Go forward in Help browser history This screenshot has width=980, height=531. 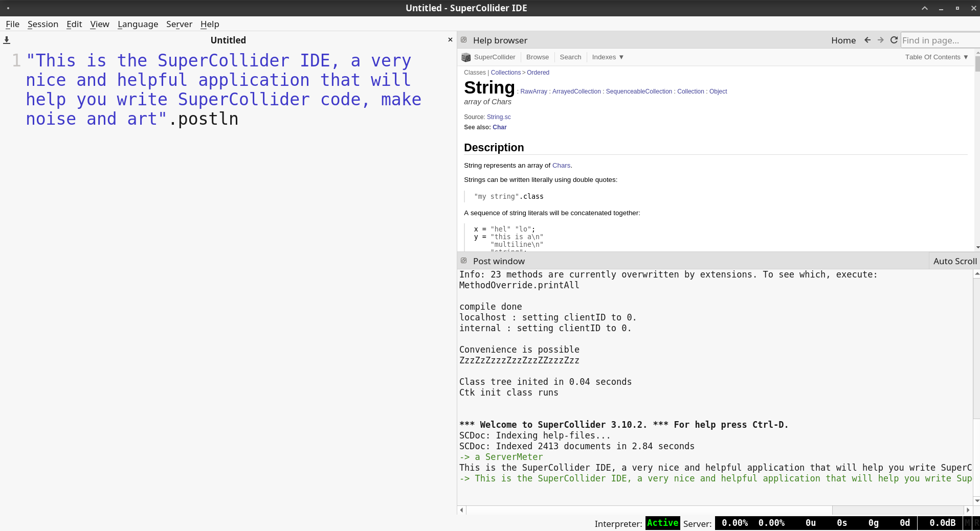pos(881,40)
